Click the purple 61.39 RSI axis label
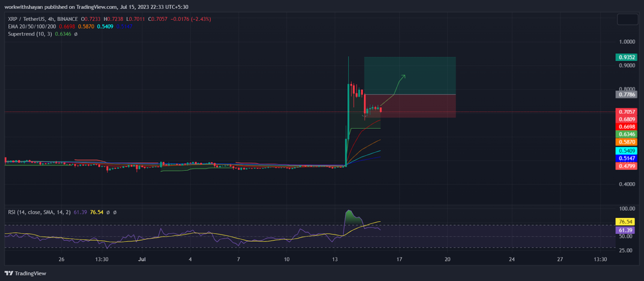 (625, 230)
